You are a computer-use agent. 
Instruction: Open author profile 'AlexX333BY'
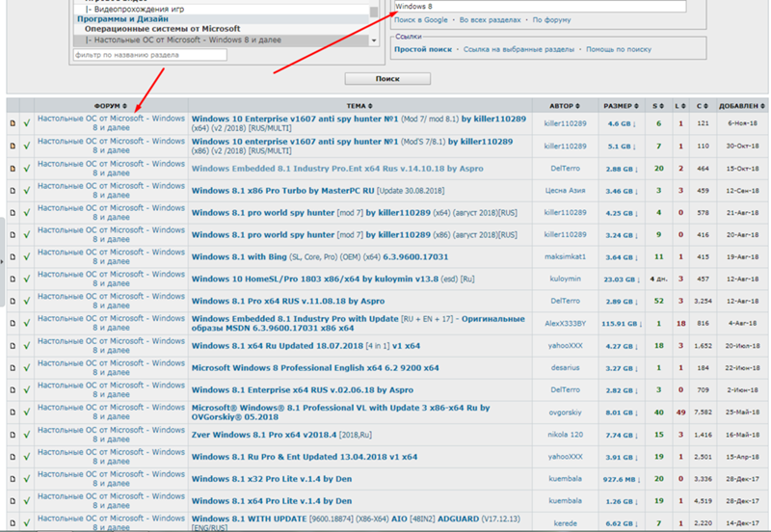point(565,323)
